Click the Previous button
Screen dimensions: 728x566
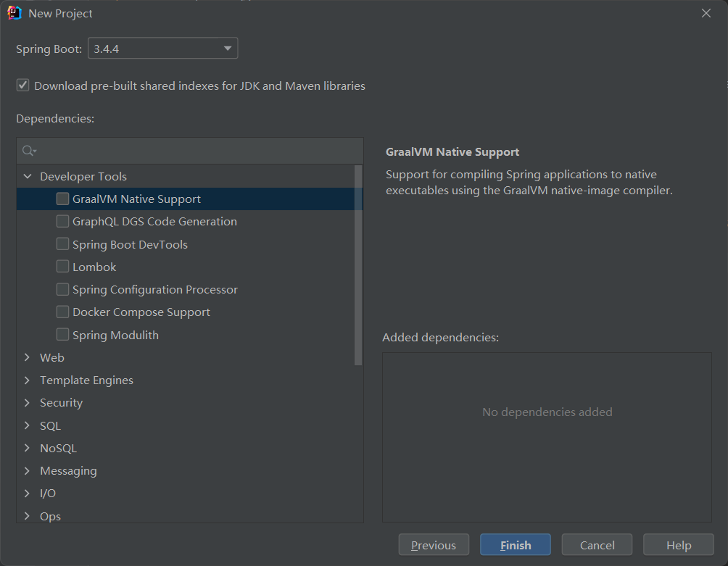tap(434, 545)
